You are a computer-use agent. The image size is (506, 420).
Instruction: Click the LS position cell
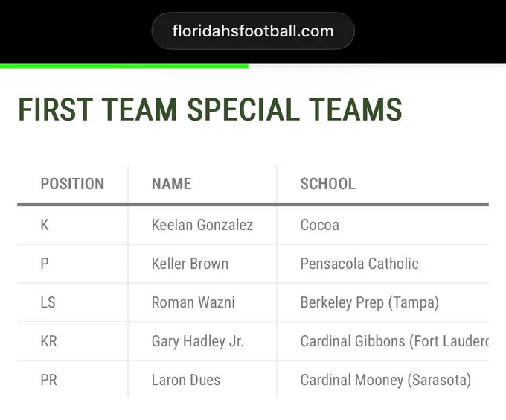(x=73, y=302)
